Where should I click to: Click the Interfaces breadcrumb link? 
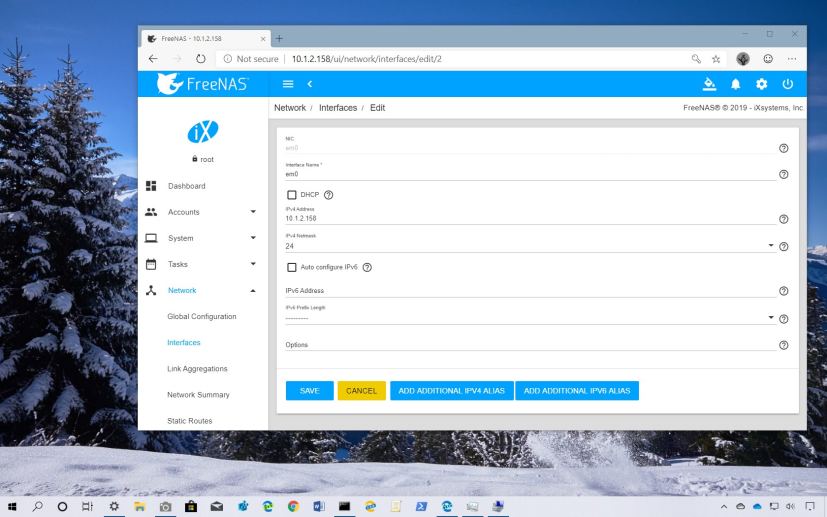[x=338, y=108]
